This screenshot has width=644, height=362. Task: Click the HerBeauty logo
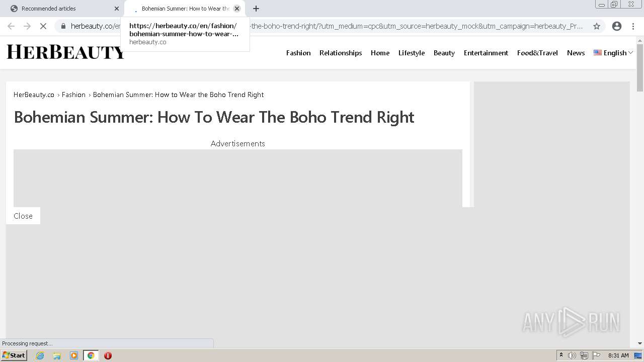pyautogui.click(x=65, y=52)
